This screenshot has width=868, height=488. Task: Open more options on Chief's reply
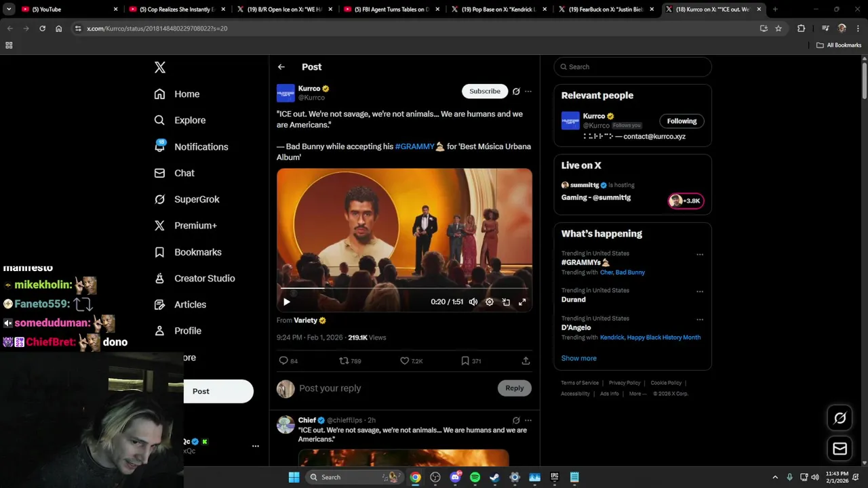tap(528, 420)
